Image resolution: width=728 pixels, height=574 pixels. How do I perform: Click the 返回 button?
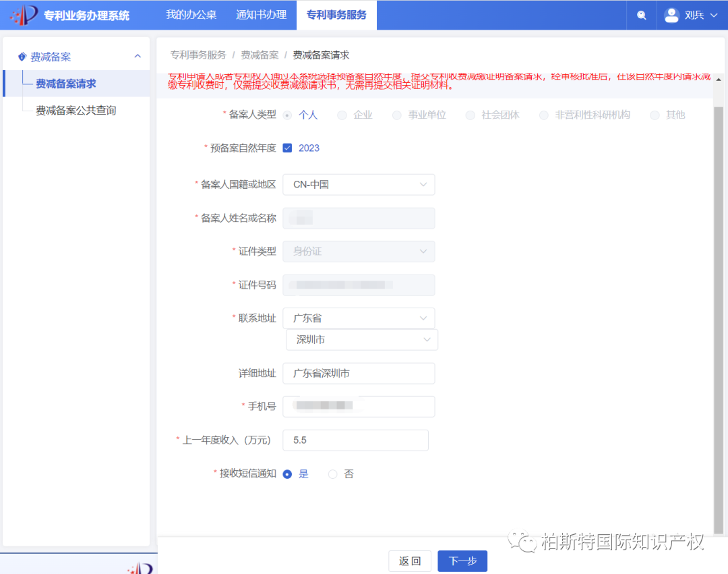tap(410, 561)
